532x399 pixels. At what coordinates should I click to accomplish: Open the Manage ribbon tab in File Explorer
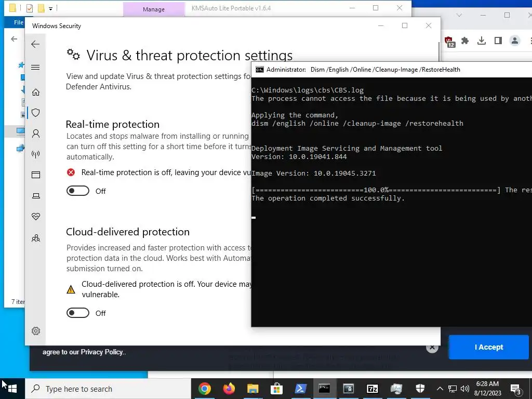click(x=154, y=9)
